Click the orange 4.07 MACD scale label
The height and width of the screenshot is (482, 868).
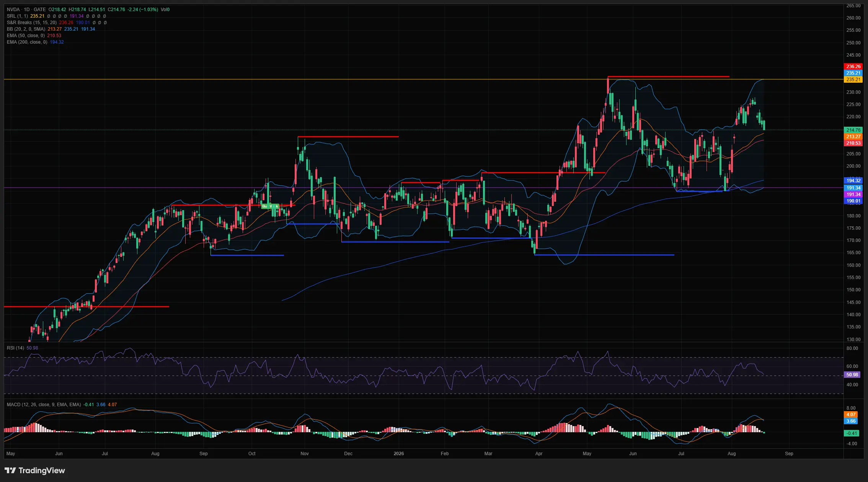(x=851, y=415)
